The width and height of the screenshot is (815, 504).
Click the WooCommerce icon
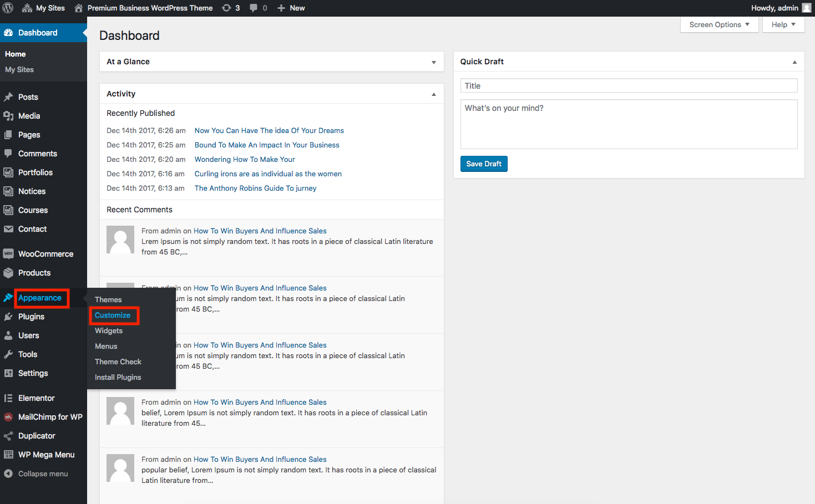(8, 254)
